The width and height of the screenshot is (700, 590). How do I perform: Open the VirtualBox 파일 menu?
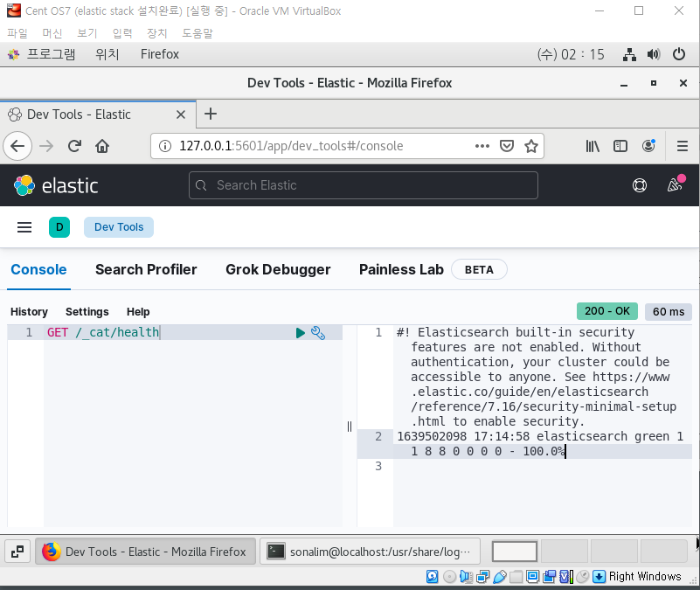[17, 33]
